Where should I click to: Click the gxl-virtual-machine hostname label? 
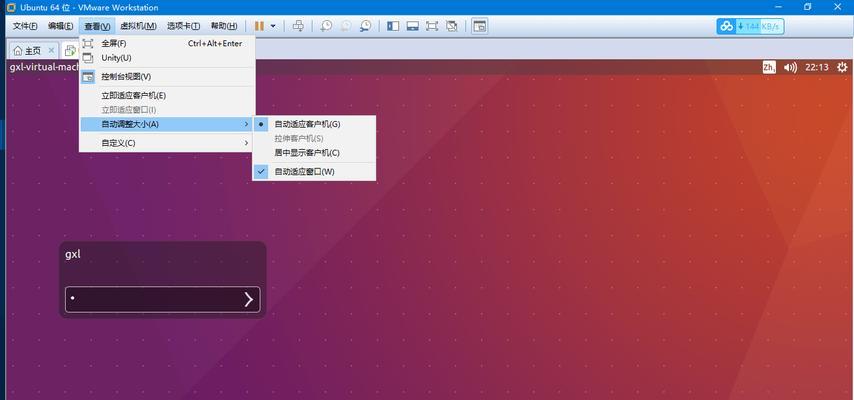click(x=45, y=67)
